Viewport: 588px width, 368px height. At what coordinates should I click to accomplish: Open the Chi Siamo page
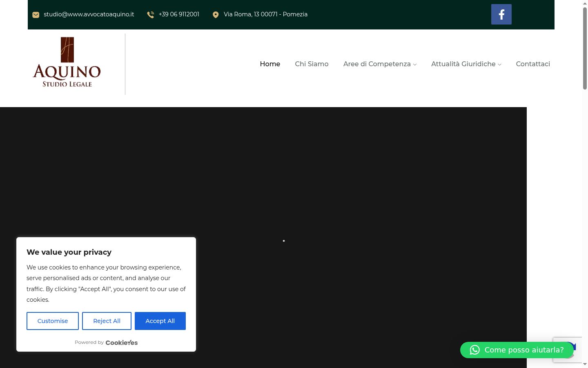click(312, 64)
